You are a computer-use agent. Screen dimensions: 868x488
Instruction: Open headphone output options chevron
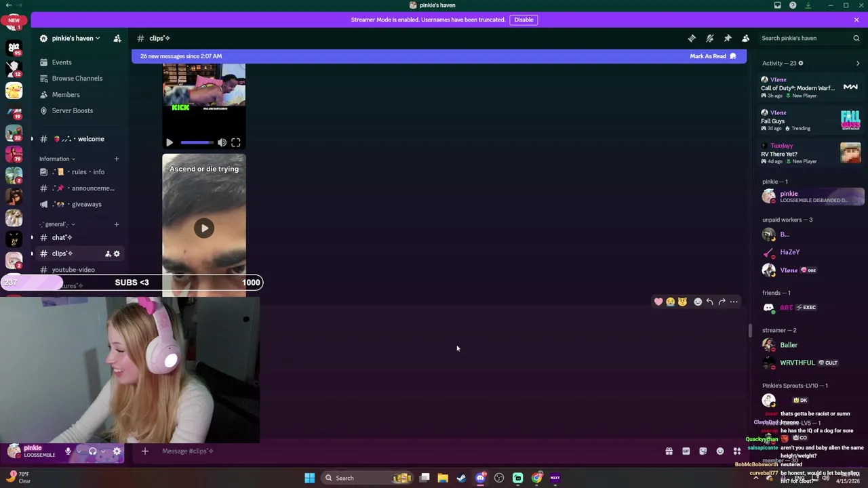click(x=103, y=451)
